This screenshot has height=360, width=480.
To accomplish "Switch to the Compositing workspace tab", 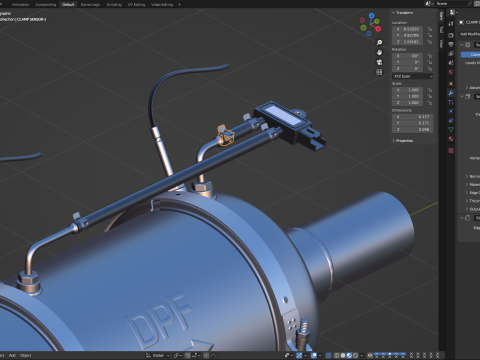I will 46,4.
